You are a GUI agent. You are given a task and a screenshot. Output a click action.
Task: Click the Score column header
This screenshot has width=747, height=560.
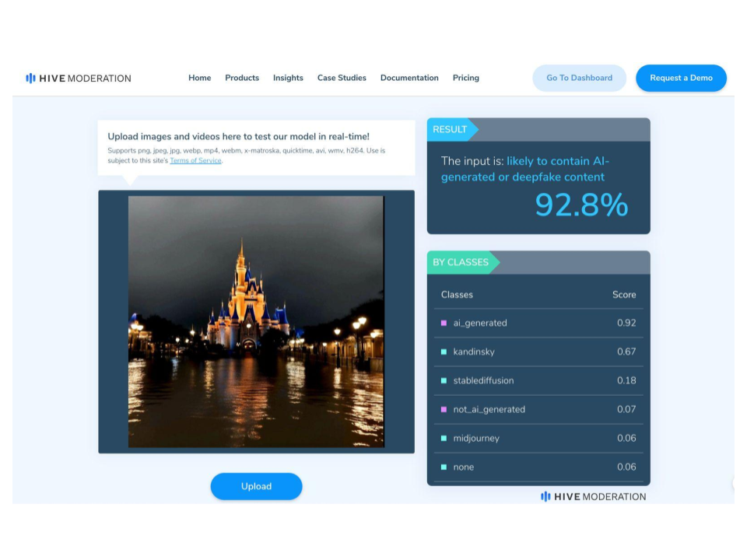coord(624,295)
